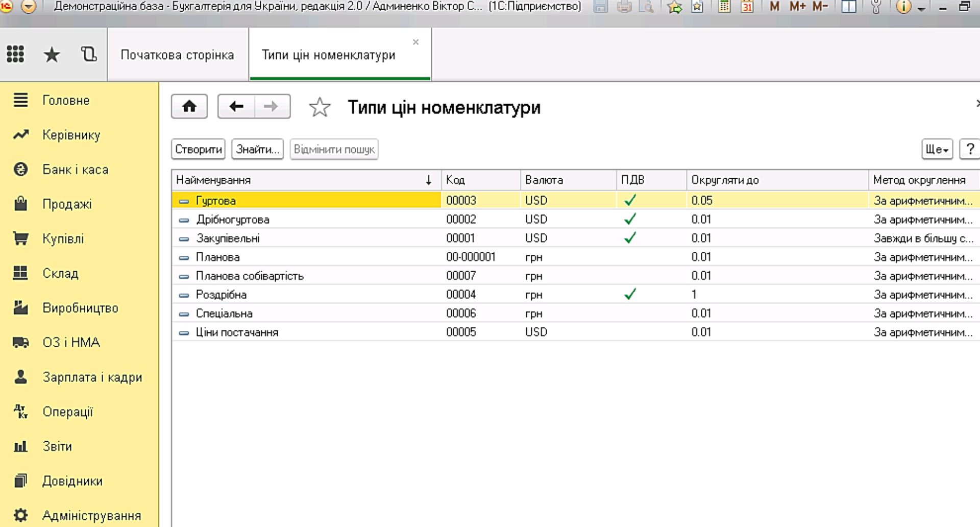Click the printer icon in the title bar
The height and width of the screenshot is (527, 980).
click(x=624, y=7)
